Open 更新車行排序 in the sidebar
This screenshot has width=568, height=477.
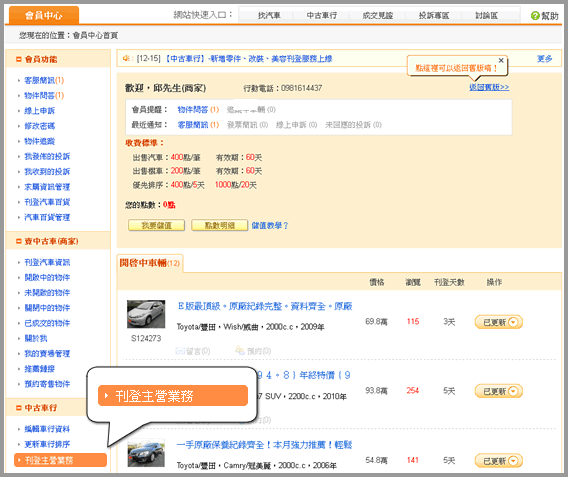pyautogui.click(x=47, y=444)
